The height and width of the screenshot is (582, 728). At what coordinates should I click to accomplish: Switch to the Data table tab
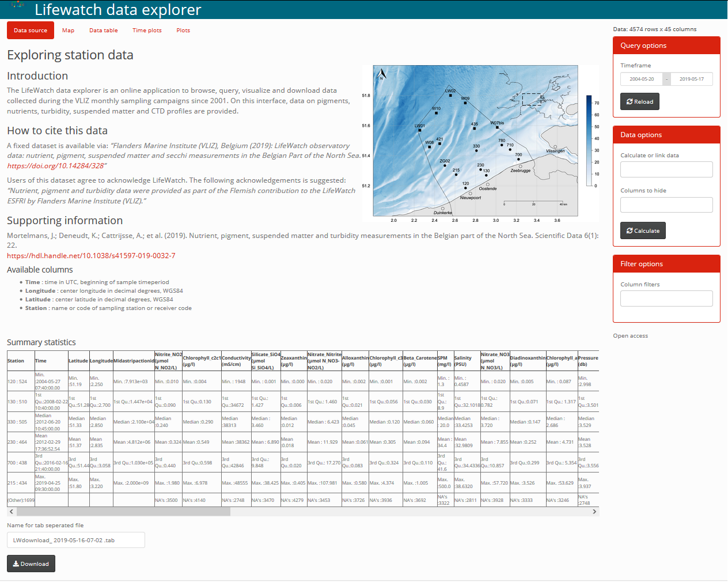[103, 31]
